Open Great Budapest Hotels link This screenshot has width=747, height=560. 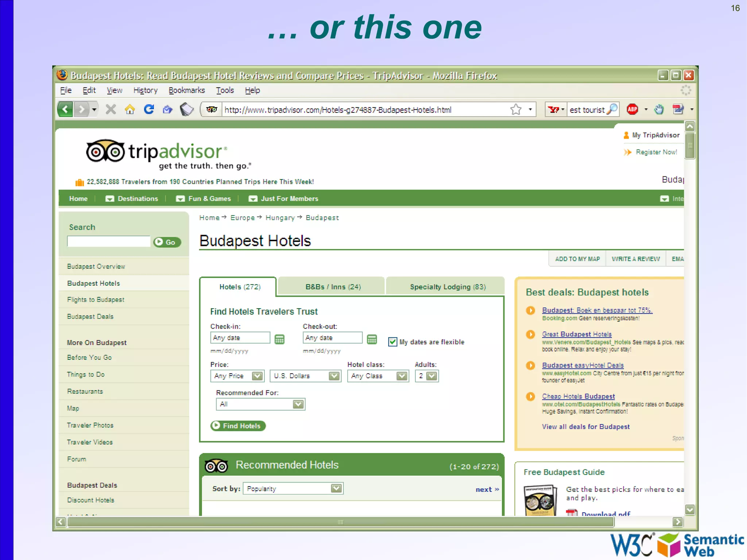tap(576, 334)
